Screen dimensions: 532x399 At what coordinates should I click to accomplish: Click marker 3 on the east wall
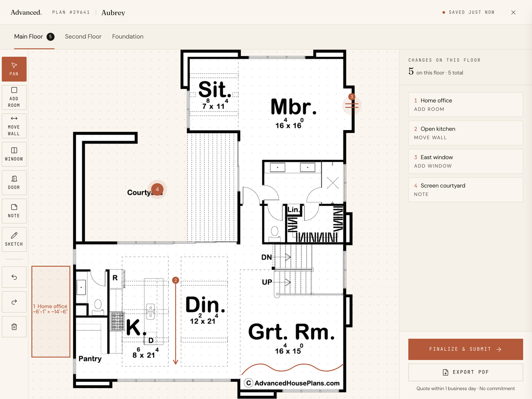(x=352, y=97)
